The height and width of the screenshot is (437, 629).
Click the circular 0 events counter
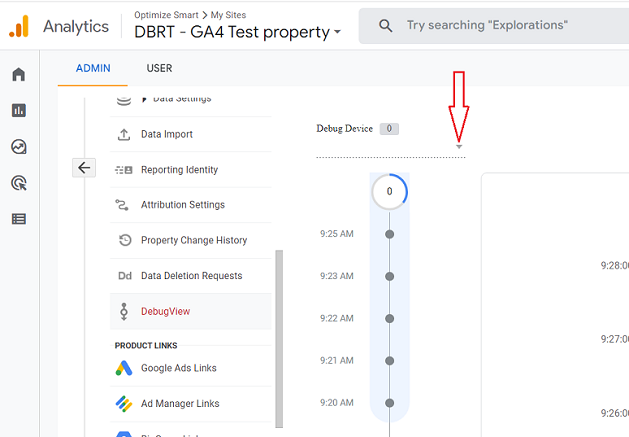390,191
